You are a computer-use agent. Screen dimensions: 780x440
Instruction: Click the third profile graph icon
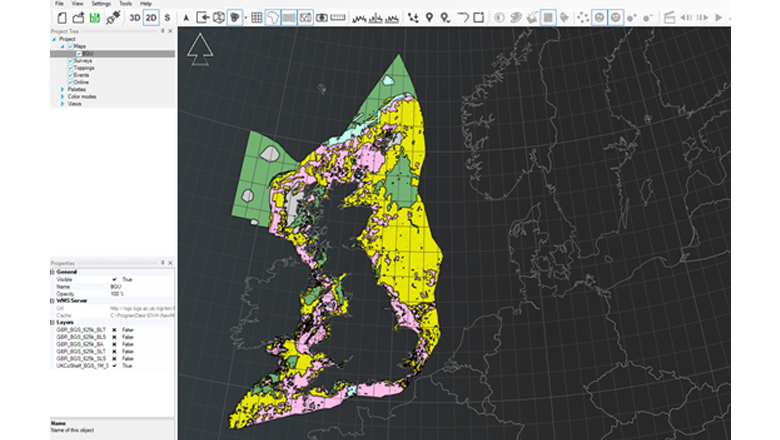[x=392, y=18]
